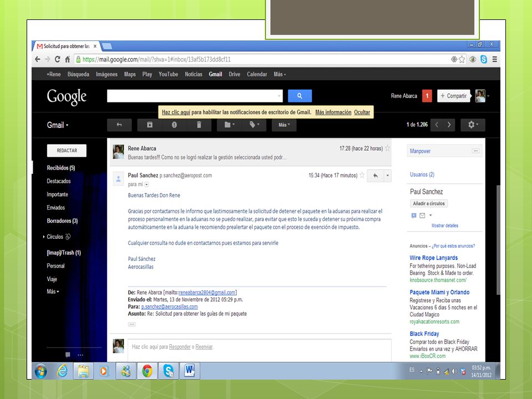
Task: Open the Move to folder dropdown
Action: (229, 125)
